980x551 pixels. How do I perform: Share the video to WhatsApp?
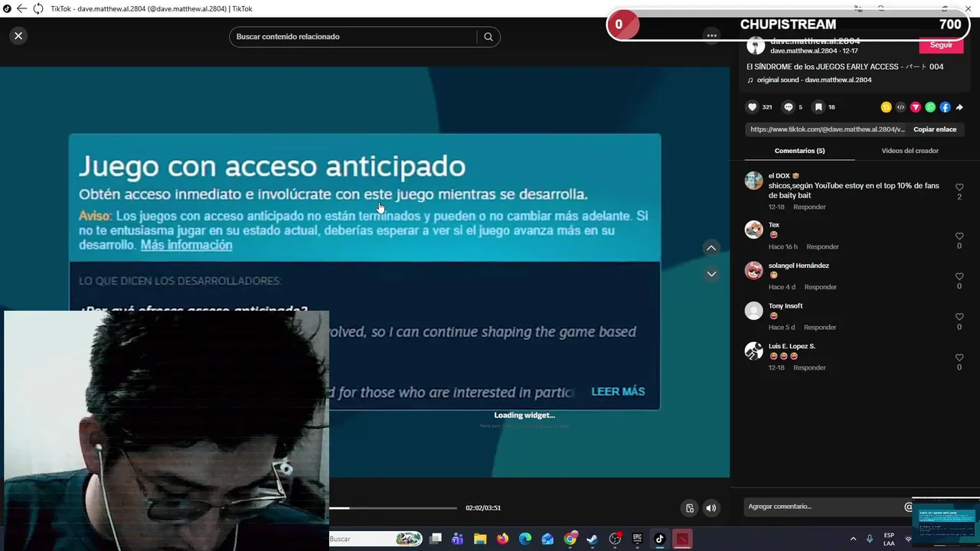tap(930, 107)
